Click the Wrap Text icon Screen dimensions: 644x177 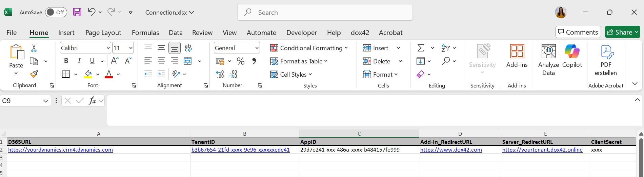click(x=188, y=48)
